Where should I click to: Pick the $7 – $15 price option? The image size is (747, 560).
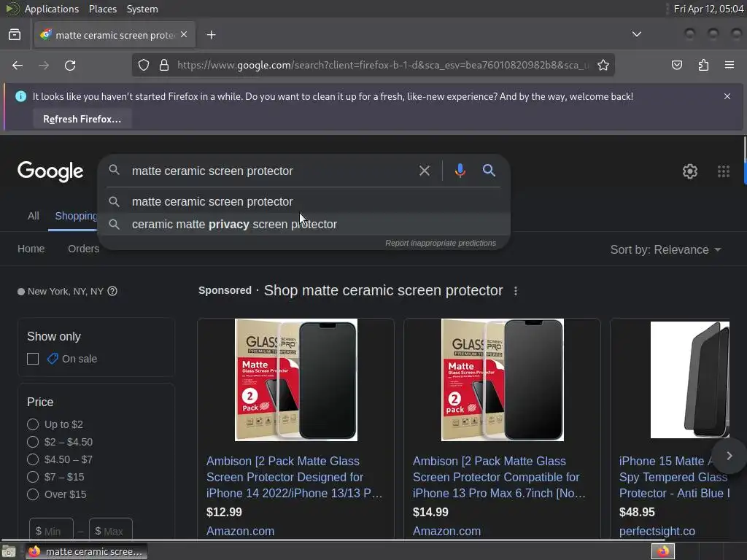(33, 477)
